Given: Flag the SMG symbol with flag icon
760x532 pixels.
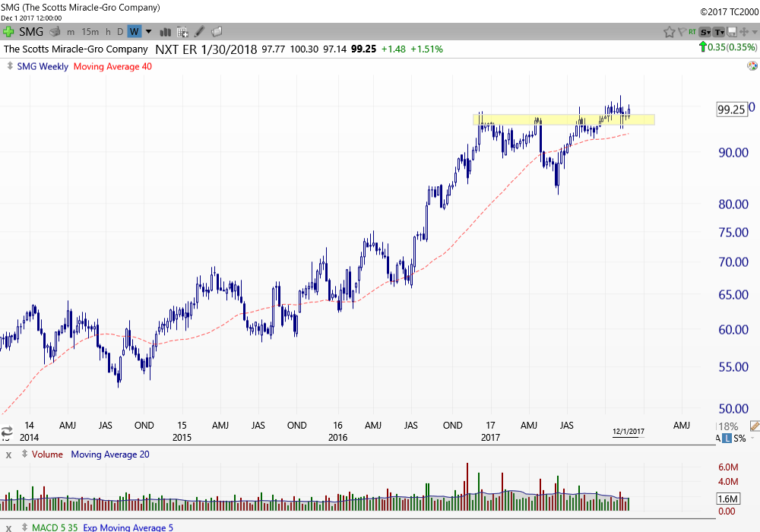Looking at the screenshot, I should coord(682,31).
